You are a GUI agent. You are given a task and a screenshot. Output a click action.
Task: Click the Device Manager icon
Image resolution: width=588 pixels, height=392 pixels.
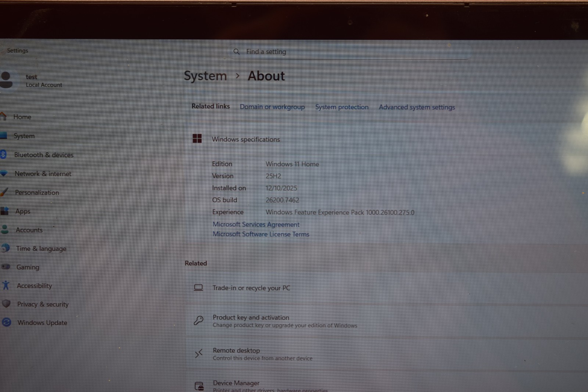coord(199,386)
